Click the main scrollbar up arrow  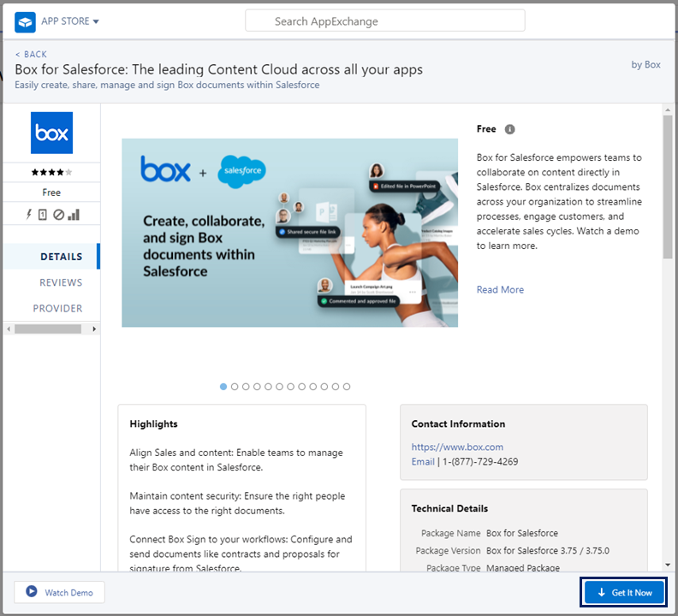coord(668,110)
